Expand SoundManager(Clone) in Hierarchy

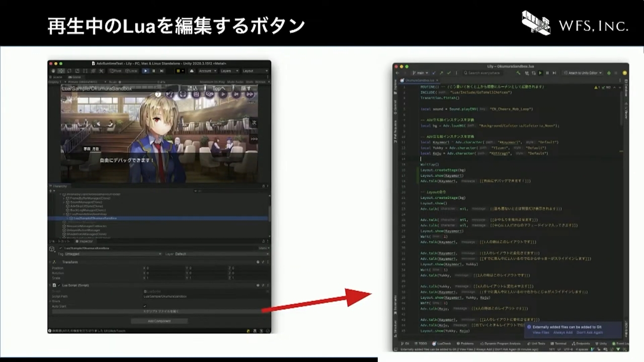(63, 202)
